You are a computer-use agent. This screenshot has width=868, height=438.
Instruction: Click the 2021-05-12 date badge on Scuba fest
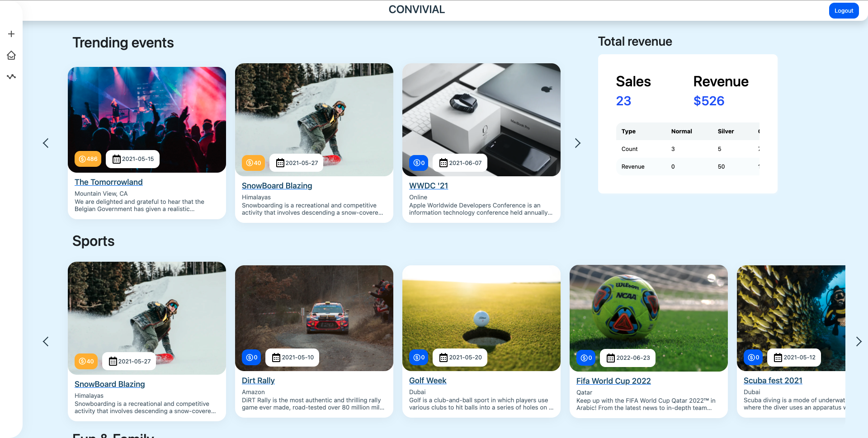tap(794, 358)
